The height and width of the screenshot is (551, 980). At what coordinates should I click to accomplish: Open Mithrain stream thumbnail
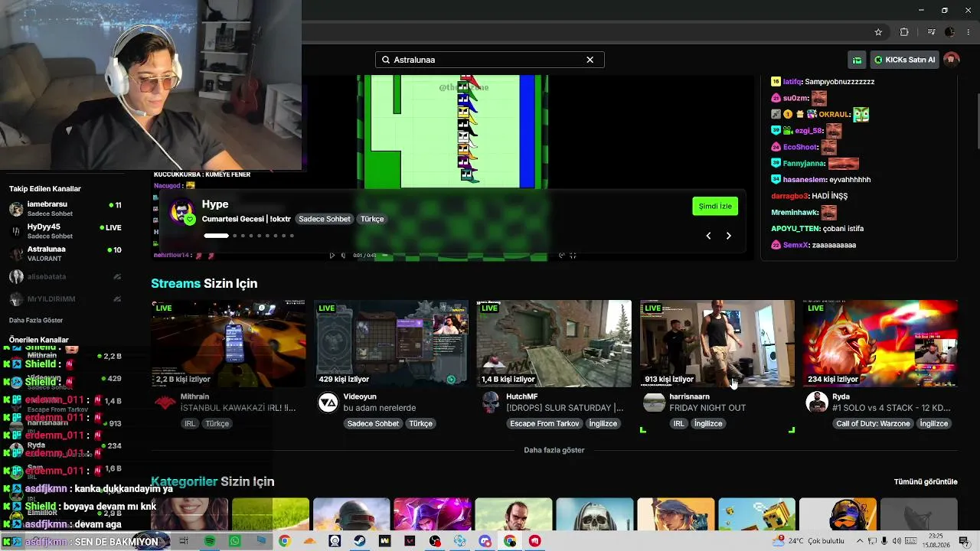pyautogui.click(x=228, y=344)
